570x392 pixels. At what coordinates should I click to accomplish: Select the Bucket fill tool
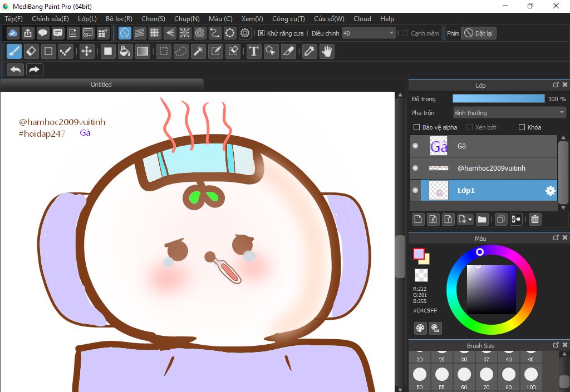(x=125, y=52)
